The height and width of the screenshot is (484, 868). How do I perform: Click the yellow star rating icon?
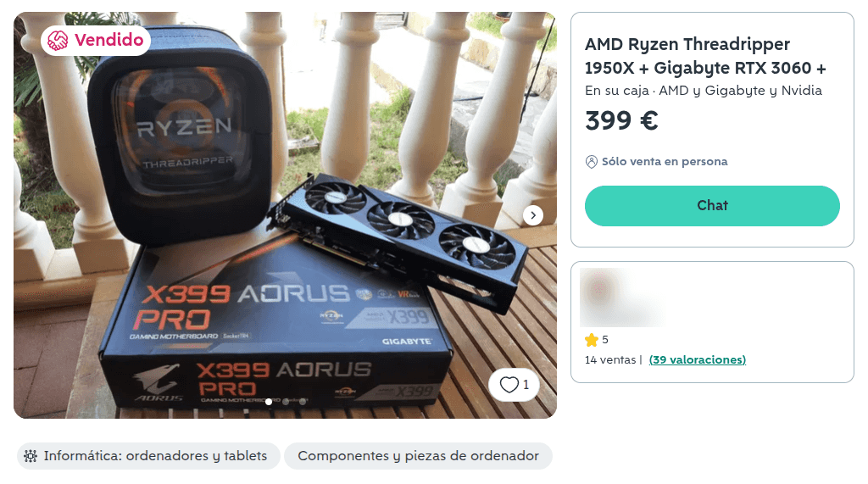click(x=592, y=339)
